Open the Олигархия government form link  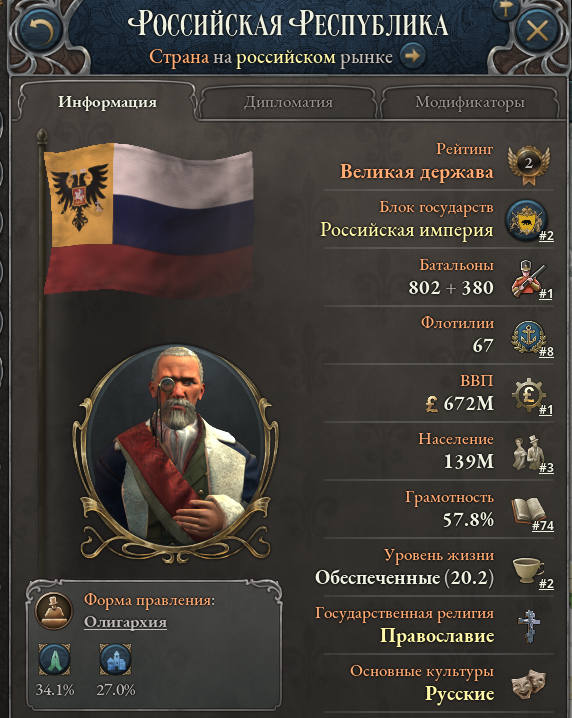(x=125, y=622)
